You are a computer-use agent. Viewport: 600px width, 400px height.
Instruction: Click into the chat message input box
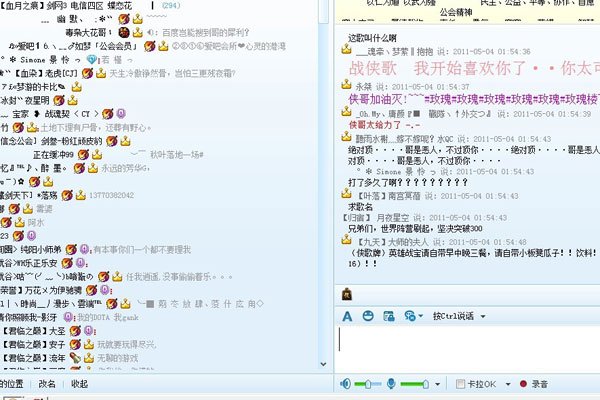[x=467, y=349]
